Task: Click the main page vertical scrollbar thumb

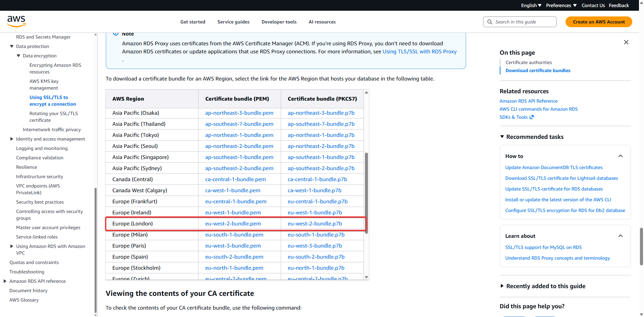Action: 641,247
